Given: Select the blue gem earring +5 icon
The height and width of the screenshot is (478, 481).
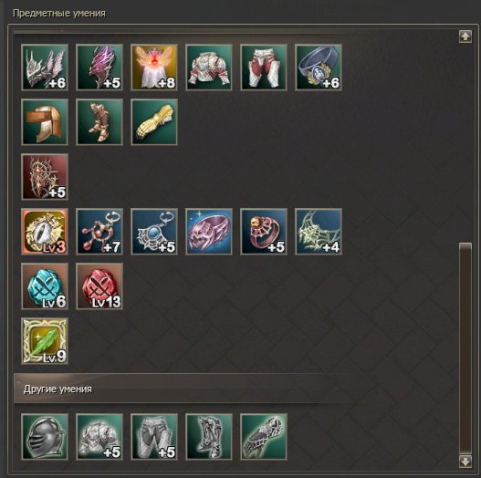Looking at the screenshot, I should (x=154, y=232).
